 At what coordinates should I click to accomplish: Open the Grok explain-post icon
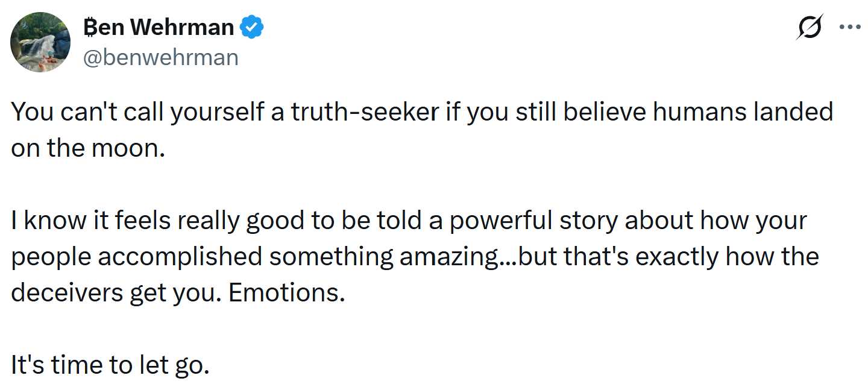pos(809,28)
